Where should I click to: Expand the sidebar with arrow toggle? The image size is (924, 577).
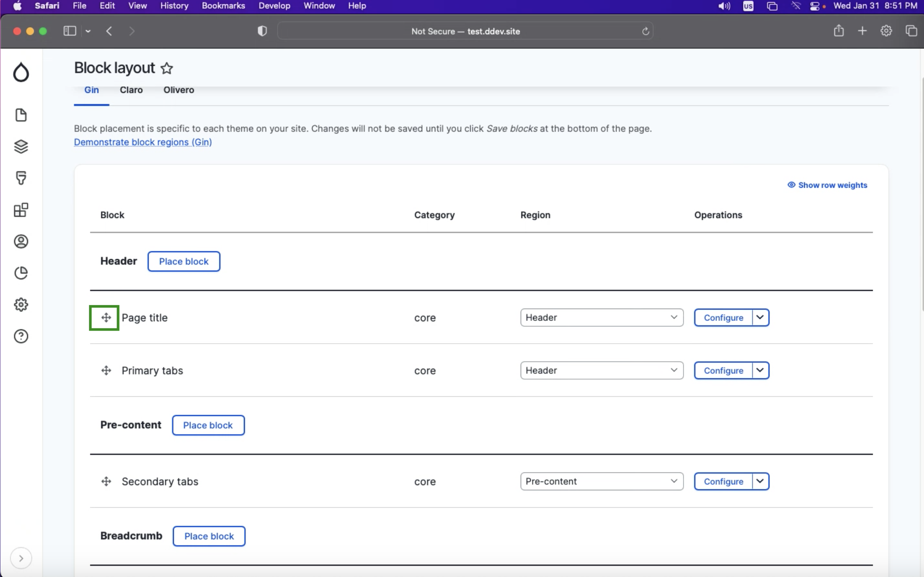pos(21,558)
